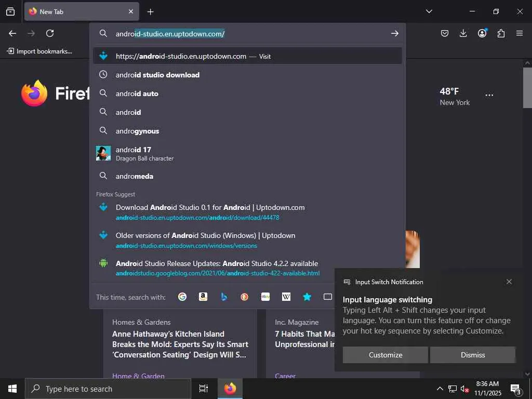Open the Downloads panel
This screenshot has width=532, height=399.
(x=463, y=33)
